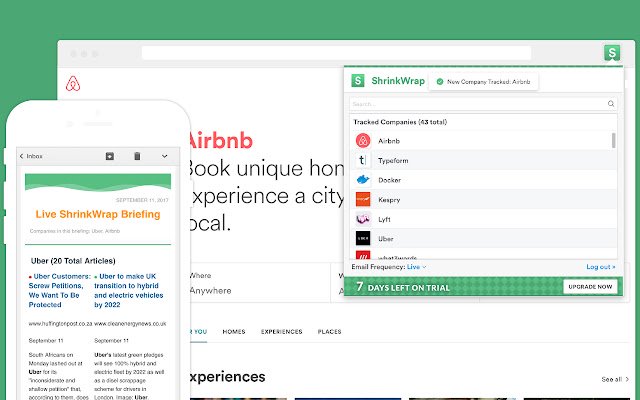Select Uber row in tracked companies
Image resolution: width=640 pixels, height=400 pixels.
pyautogui.click(x=484, y=239)
